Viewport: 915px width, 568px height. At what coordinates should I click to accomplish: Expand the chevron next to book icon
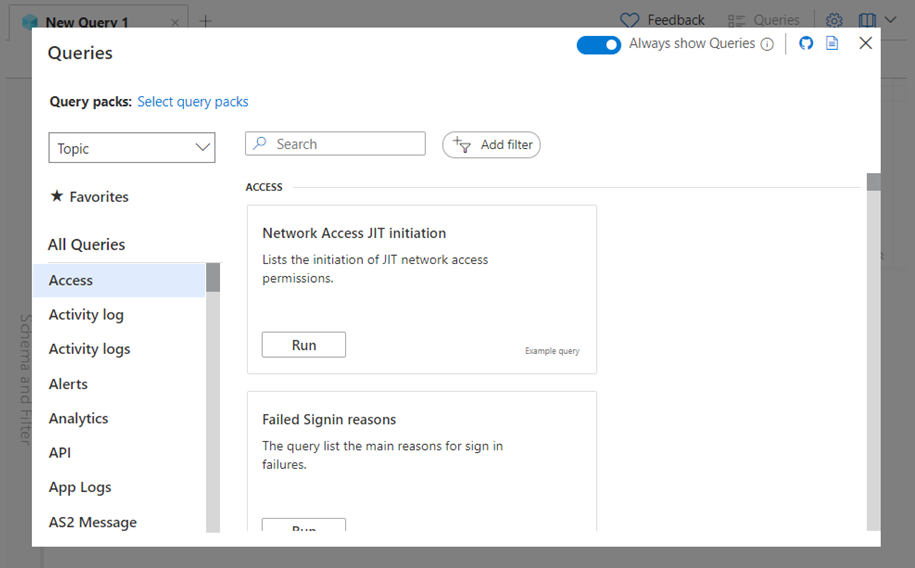coord(890,20)
